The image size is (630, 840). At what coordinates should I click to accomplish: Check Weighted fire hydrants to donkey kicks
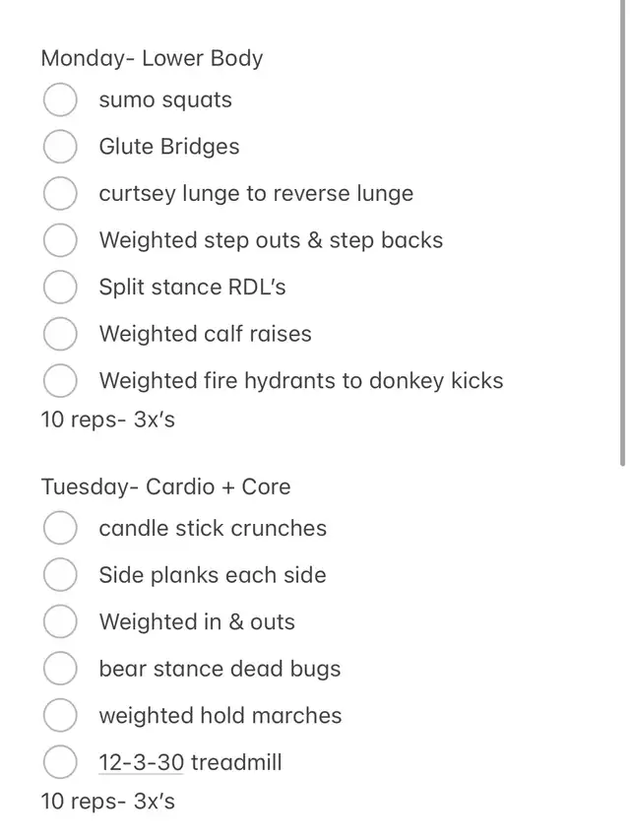[x=60, y=381]
